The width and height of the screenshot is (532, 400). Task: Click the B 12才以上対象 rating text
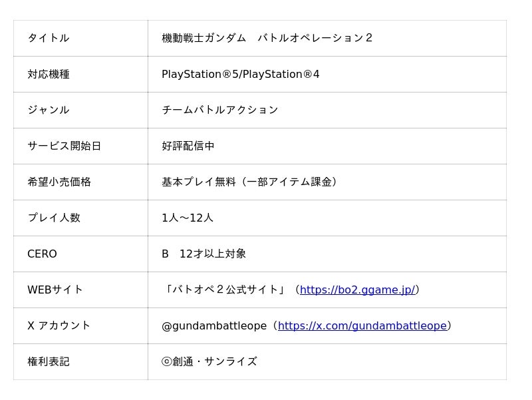coord(203,254)
